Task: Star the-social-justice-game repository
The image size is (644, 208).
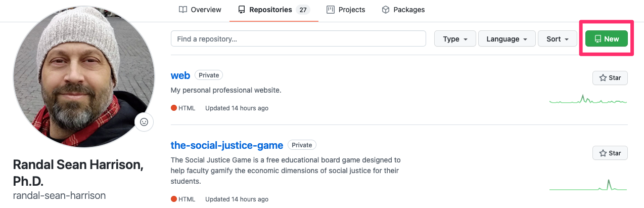Action: (x=610, y=153)
